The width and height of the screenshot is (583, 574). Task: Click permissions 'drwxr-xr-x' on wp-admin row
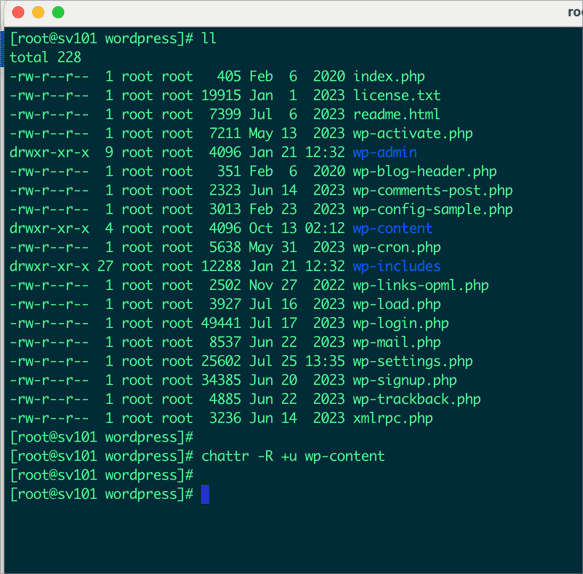(x=49, y=152)
